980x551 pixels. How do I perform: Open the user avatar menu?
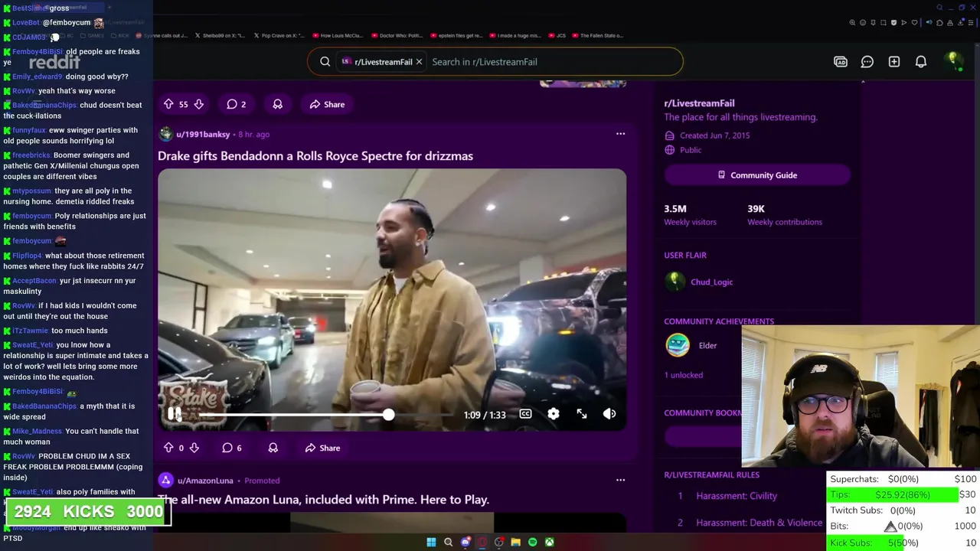[x=953, y=61]
